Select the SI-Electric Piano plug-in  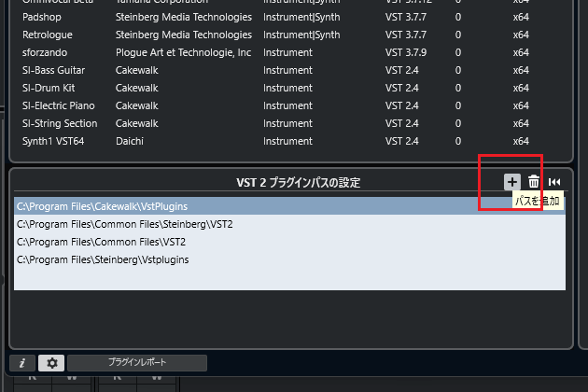pos(59,105)
